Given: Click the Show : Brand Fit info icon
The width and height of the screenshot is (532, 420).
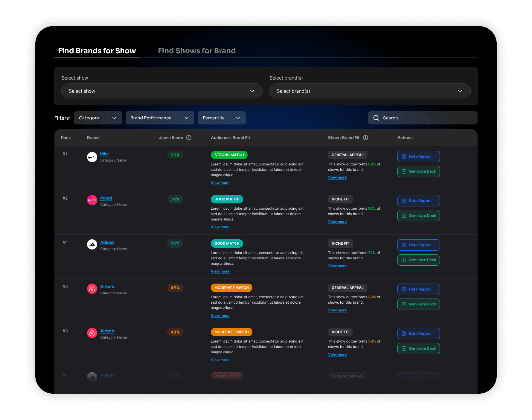Looking at the screenshot, I should point(365,138).
